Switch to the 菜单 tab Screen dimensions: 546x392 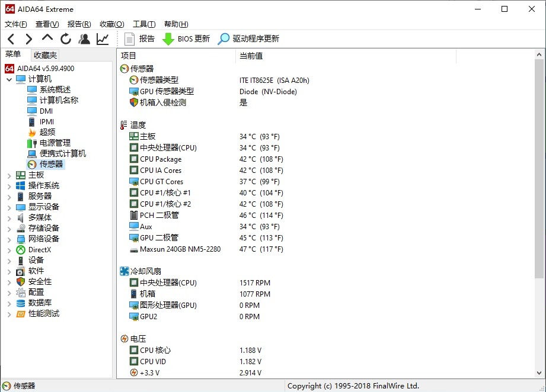coord(13,54)
